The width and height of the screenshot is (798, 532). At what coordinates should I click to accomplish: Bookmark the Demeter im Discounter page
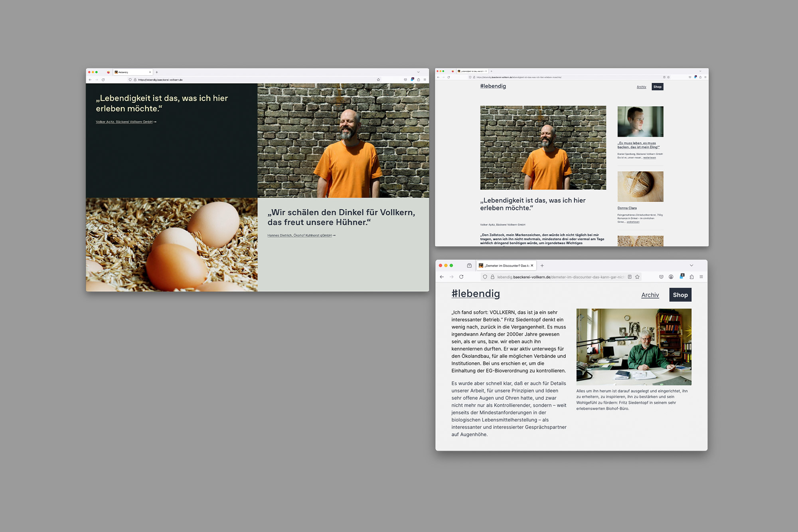coord(638,277)
